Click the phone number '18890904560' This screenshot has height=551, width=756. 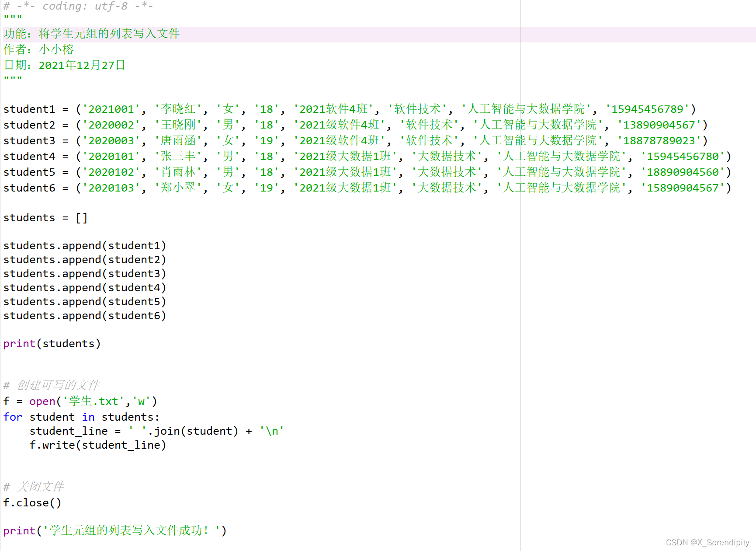[683, 172]
